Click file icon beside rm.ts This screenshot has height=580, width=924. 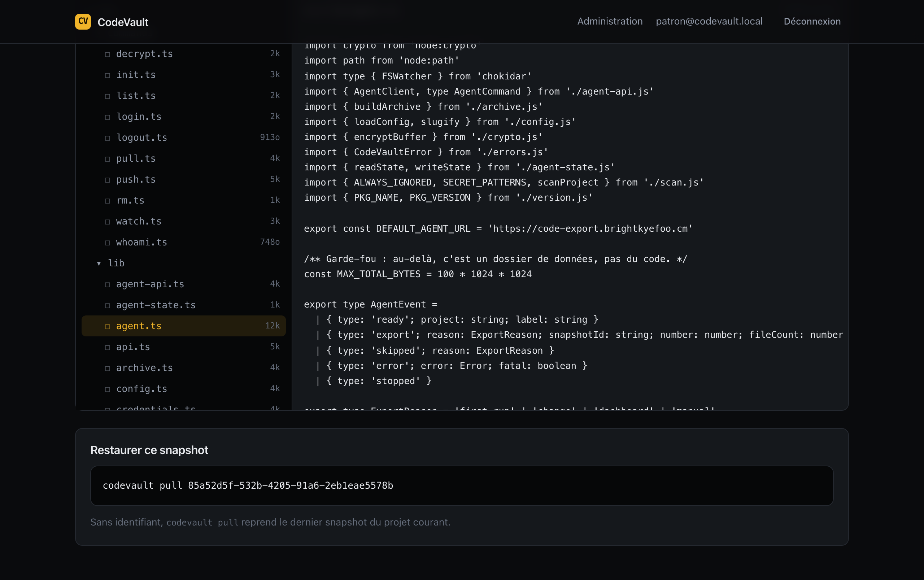point(108,201)
